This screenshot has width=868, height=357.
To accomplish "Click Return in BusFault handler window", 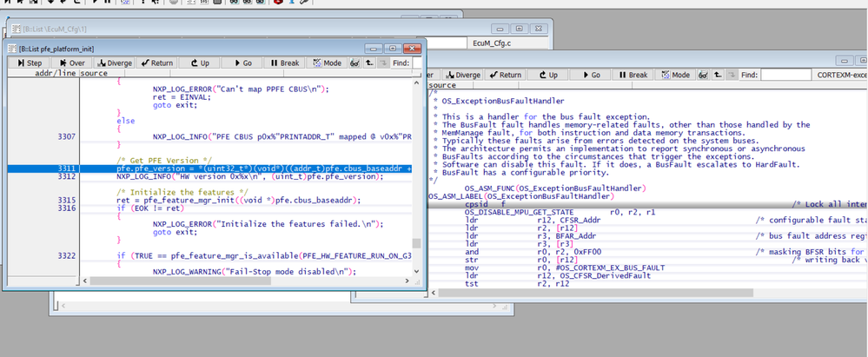I will coord(504,75).
